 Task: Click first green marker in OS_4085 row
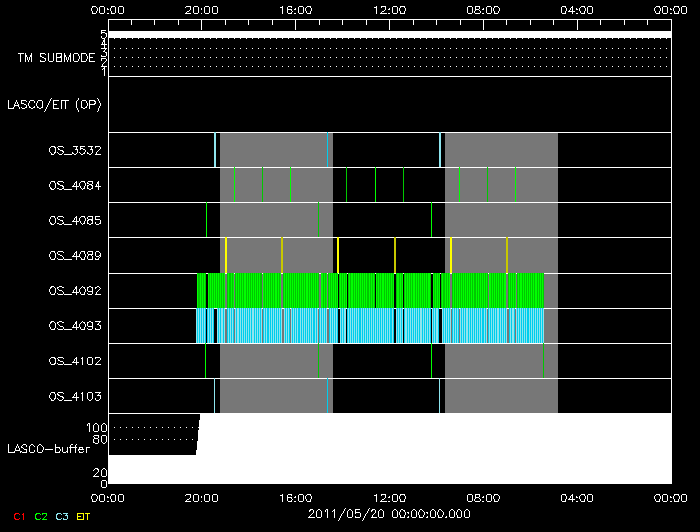pyautogui.click(x=206, y=220)
